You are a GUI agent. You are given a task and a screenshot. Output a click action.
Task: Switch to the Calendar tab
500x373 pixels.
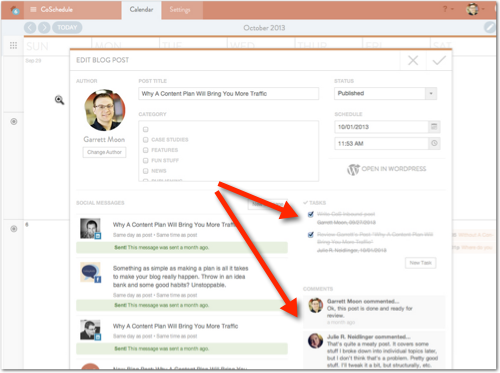click(x=141, y=10)
